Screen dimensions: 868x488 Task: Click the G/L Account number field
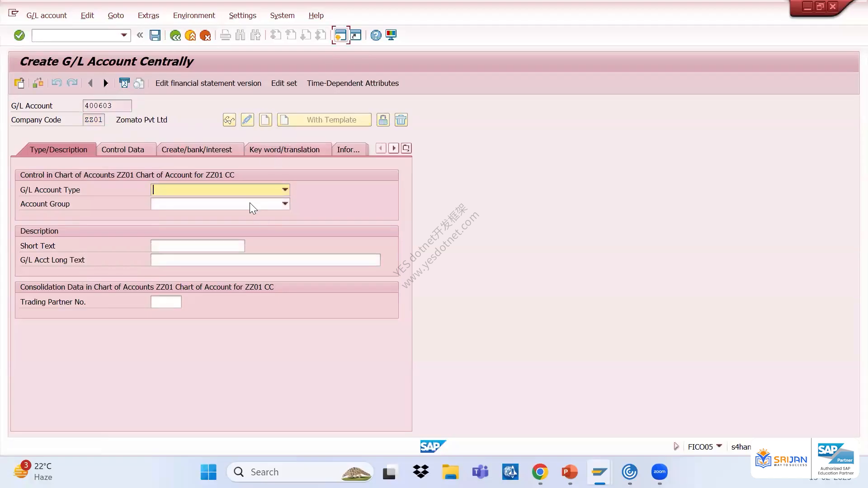click(107, 106)
